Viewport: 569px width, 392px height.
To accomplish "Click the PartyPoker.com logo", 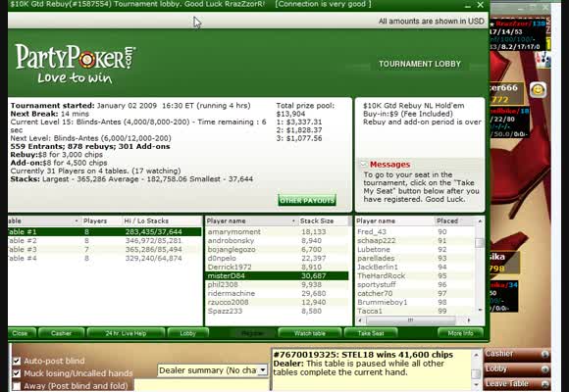I will coord(76,64).
